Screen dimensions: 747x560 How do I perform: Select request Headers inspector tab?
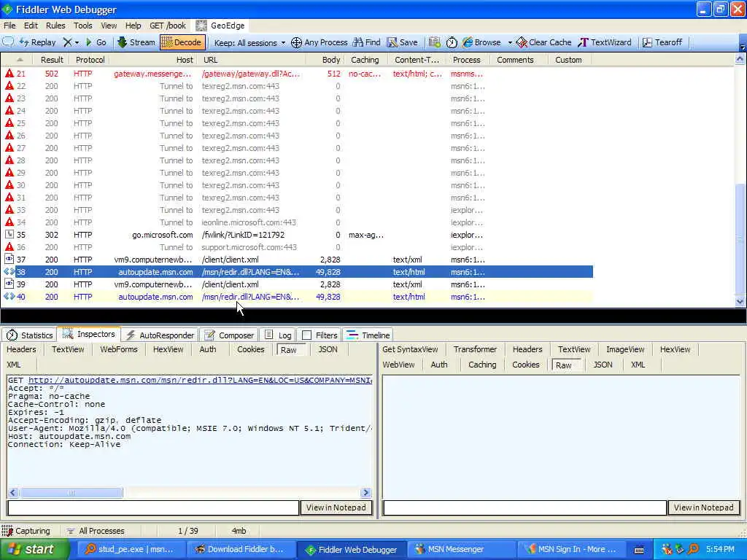pyautogui.click(x=21, y=349)
